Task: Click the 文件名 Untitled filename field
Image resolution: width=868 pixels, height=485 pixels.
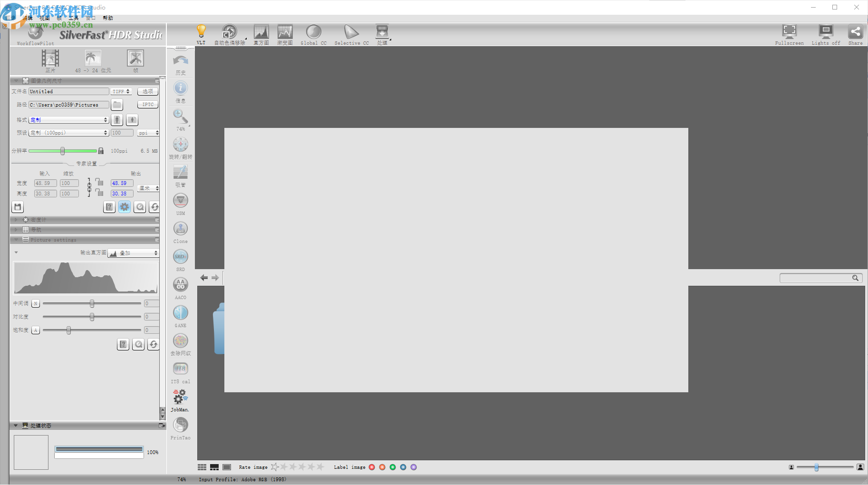Action: [69, 91]
